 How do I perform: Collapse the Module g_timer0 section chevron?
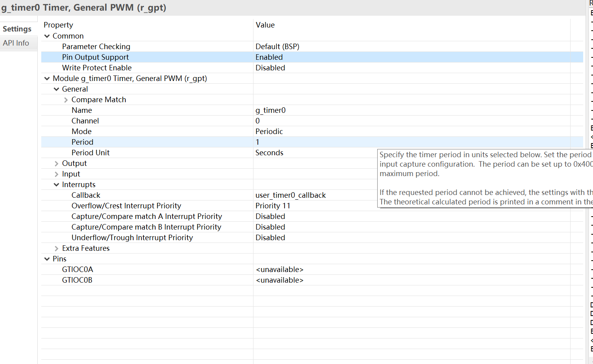click(47, 79)
